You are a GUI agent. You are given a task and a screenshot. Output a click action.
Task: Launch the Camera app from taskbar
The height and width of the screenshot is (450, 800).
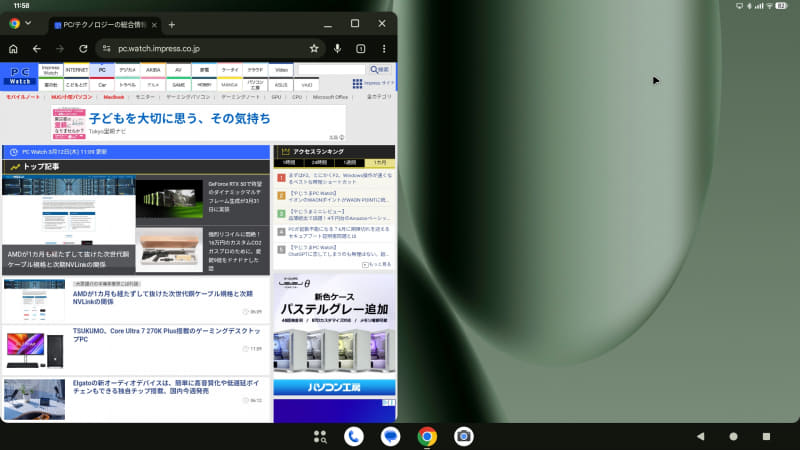[x=464, y=437]
